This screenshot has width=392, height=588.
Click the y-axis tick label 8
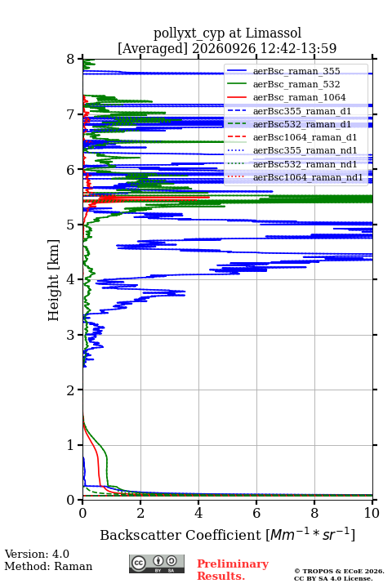click(x=71, y=59)
